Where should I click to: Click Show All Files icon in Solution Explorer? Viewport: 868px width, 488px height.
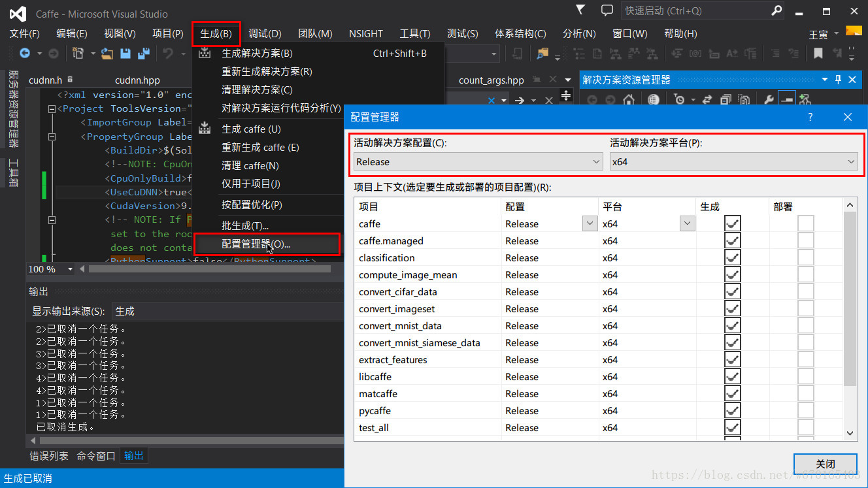pyautogui.click(x=744, y=100)
